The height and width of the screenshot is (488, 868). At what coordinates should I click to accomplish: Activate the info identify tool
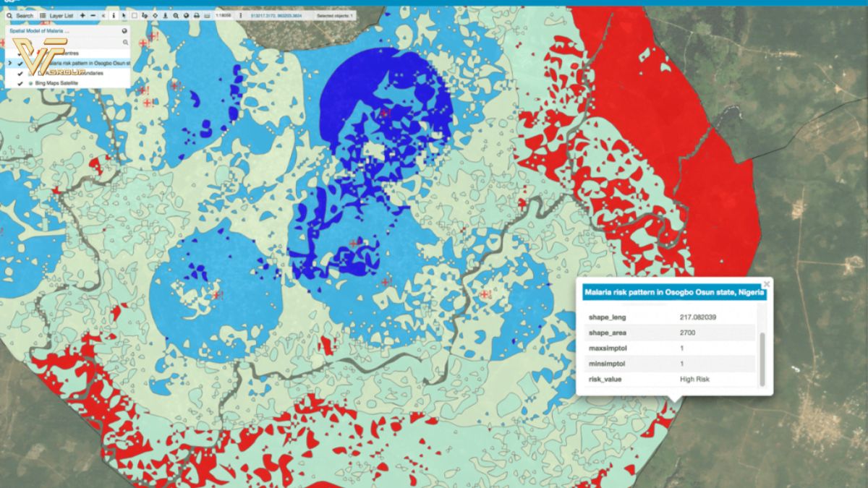pyautogui.click(x=114, y=15)
